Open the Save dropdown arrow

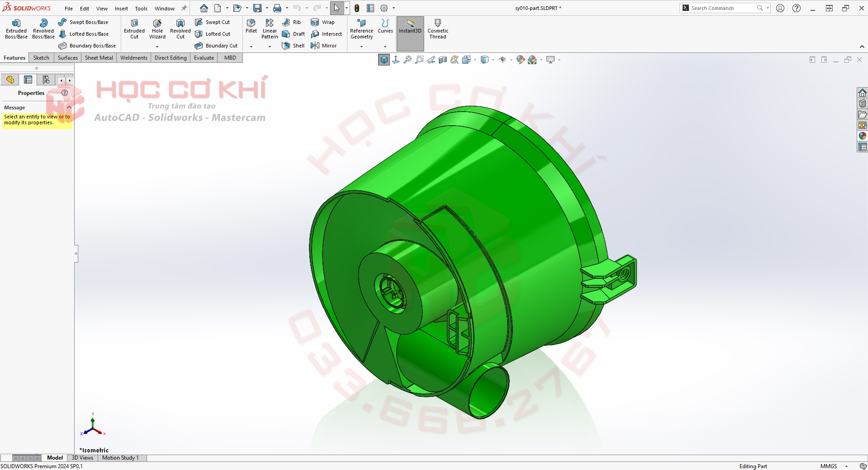point(267,8)
